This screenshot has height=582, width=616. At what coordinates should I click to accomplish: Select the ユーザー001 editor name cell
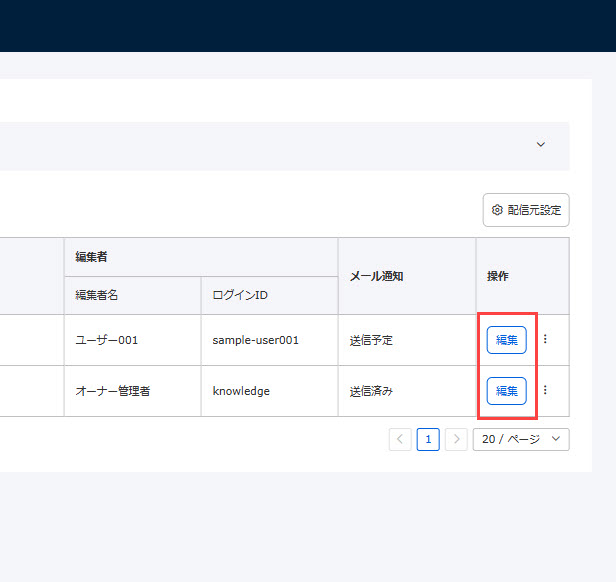(x=107, y=340)
